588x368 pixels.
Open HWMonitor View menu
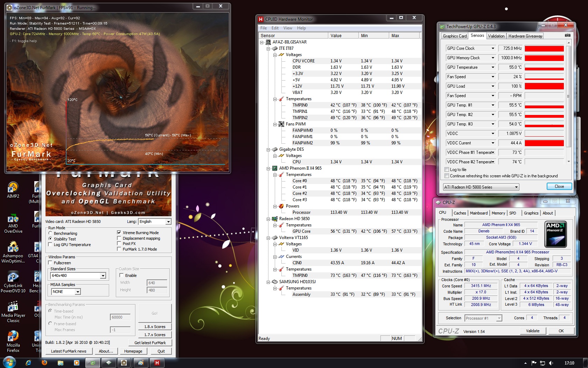tap(288, 28)
